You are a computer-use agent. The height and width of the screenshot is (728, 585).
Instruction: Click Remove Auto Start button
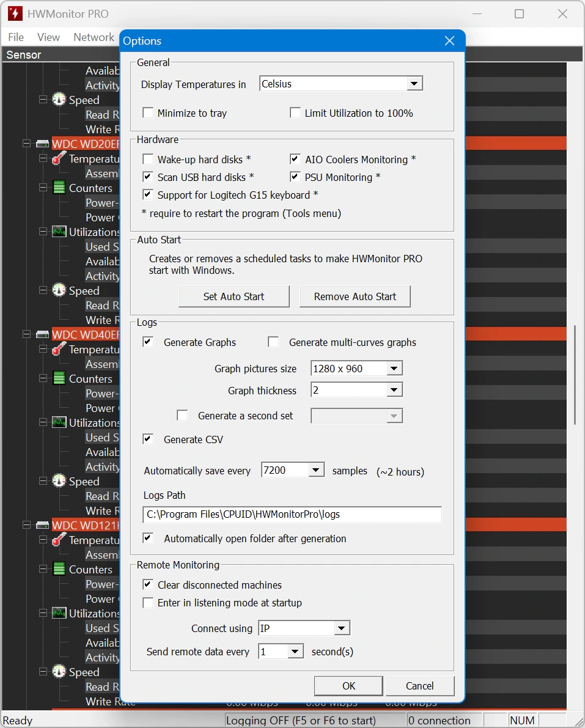[x=355, y=296]
